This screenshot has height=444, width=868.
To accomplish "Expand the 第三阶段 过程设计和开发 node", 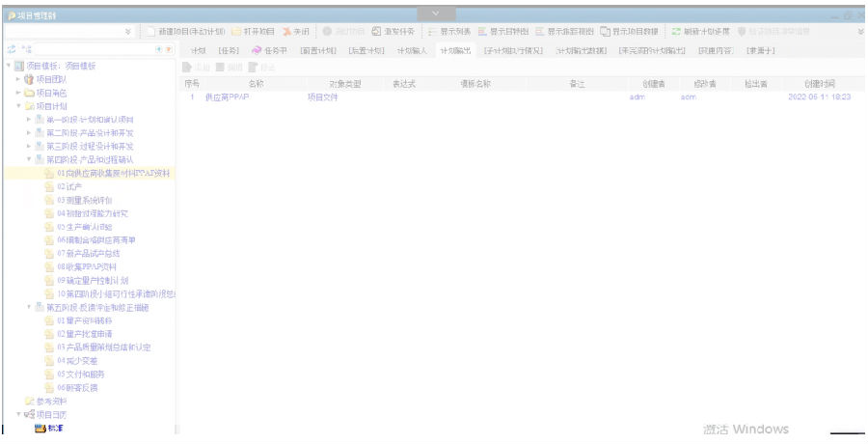I will tap(29, 147).
